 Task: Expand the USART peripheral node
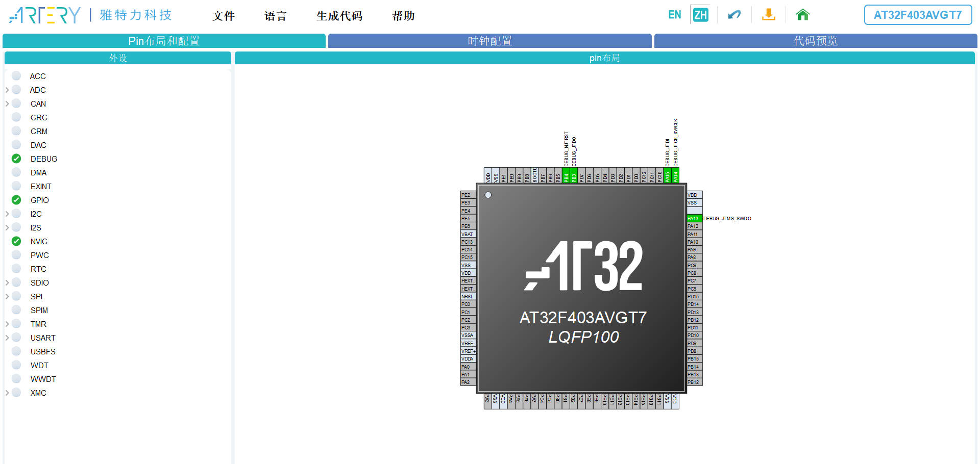click(7, 338)
